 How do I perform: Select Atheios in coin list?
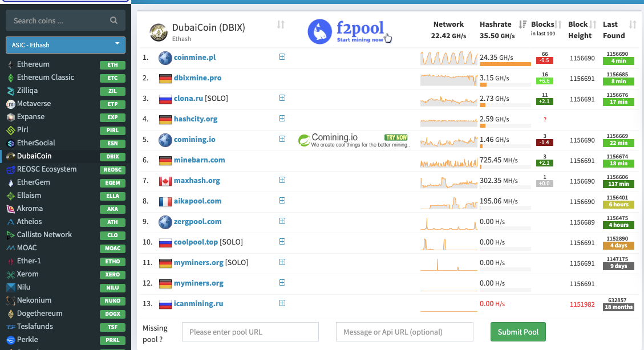[x=29, y=222]
